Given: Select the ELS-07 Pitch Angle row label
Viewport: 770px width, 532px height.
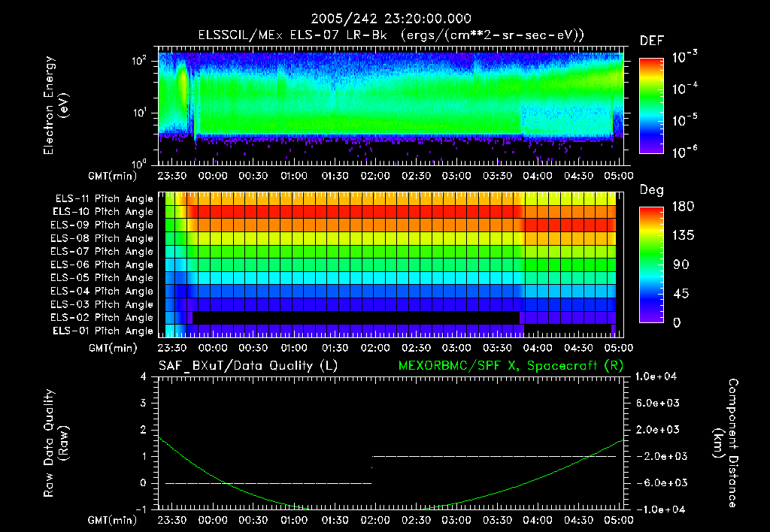Looking at the screenshot, I should [102, 251].
